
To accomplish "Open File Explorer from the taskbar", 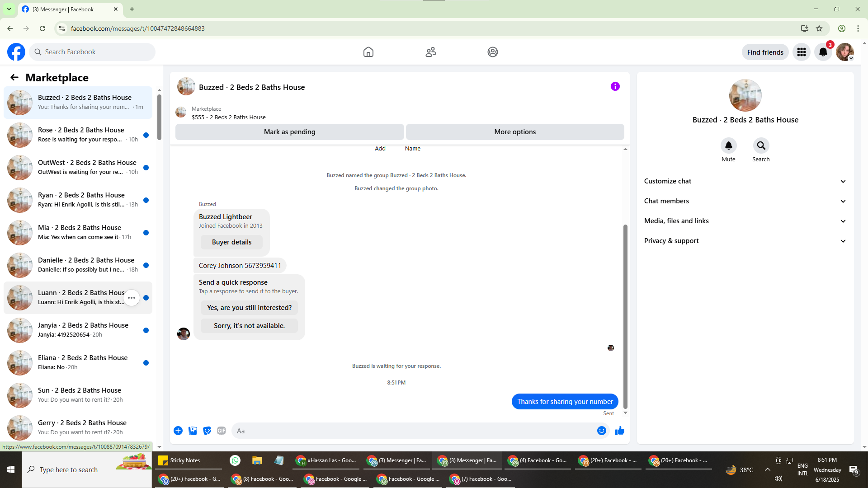I will 257,460.
